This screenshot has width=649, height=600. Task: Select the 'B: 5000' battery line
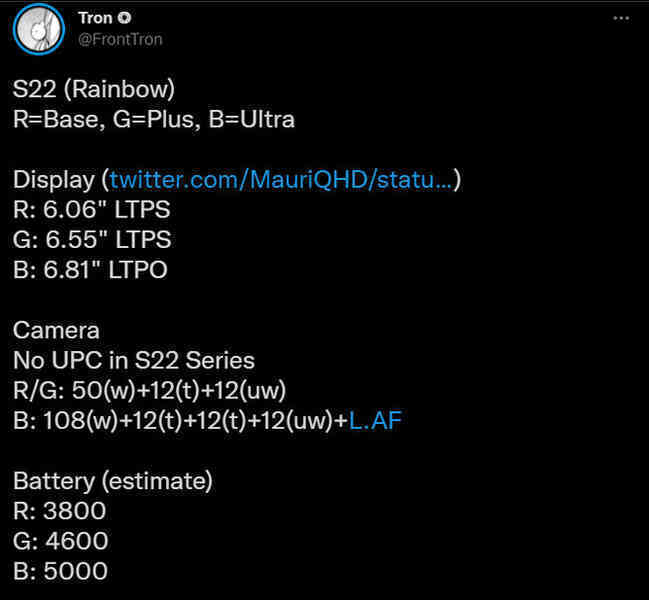pyautogui.click(x=60, y=571)
